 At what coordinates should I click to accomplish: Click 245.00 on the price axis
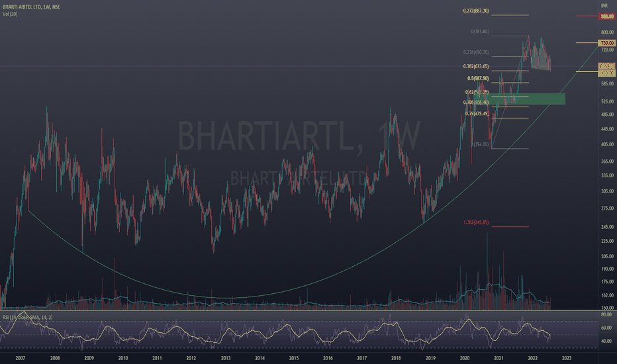click(x=607, y=227)
